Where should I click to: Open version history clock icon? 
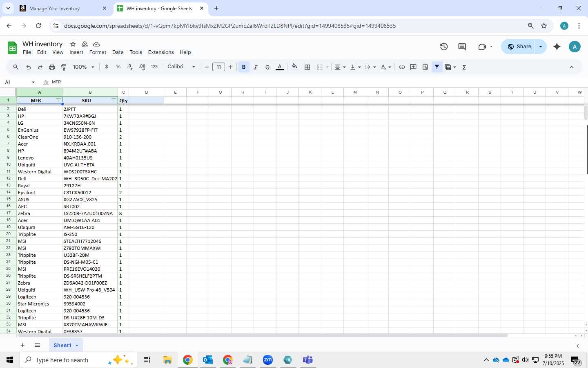[x=444, y=47]
